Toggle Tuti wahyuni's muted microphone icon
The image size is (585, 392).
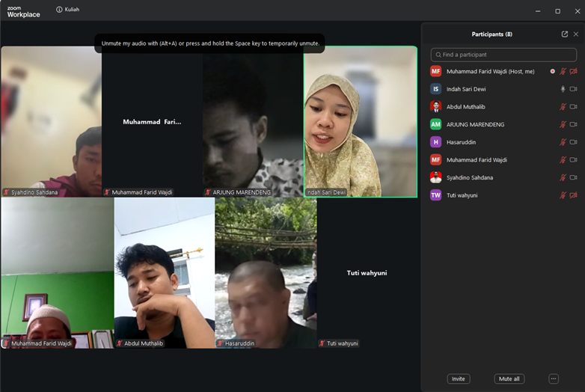(563, 195)
